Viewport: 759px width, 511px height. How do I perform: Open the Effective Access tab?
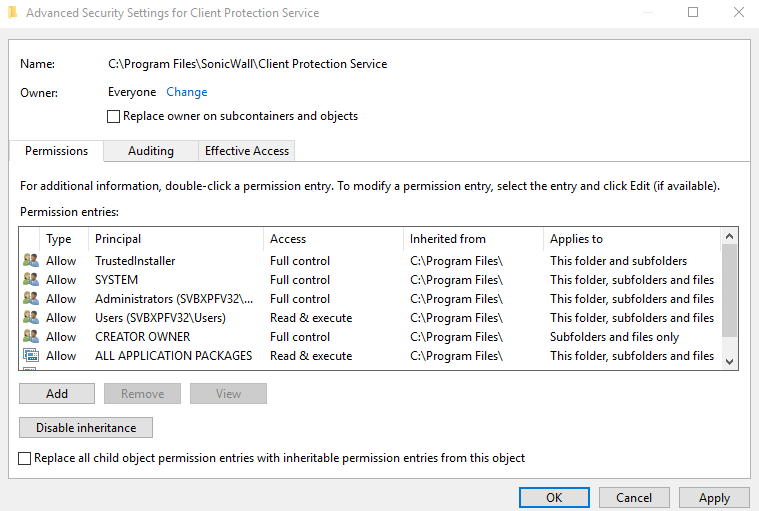tap(246, 151)
